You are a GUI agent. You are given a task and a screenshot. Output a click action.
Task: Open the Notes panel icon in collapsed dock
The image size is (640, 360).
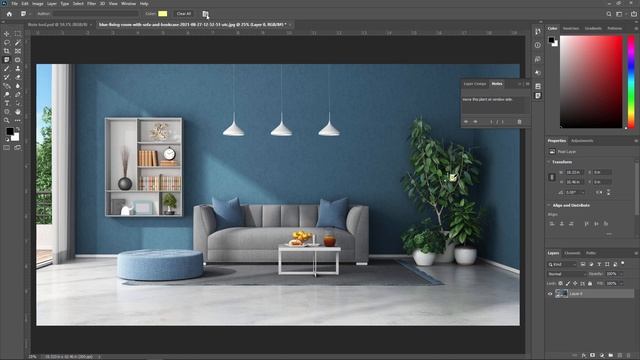click(538, 96)
